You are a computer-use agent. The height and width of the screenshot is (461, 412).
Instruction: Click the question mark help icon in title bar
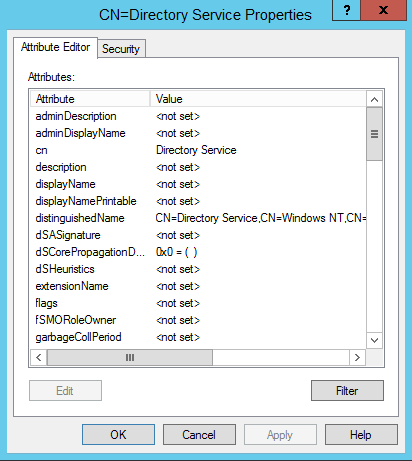point(347,10)
